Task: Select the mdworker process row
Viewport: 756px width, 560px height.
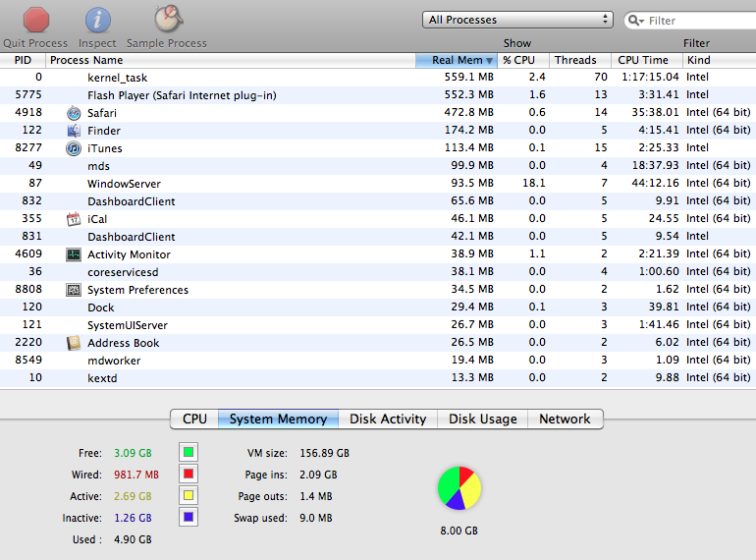Action: 378,361
